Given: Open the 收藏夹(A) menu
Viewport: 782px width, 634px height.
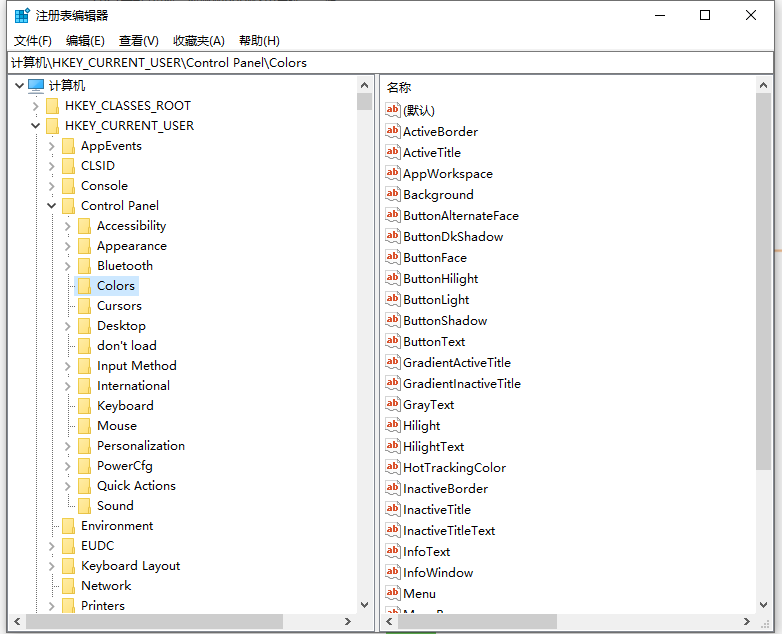Looking at the screenshot, I should [x=199, y=41].
